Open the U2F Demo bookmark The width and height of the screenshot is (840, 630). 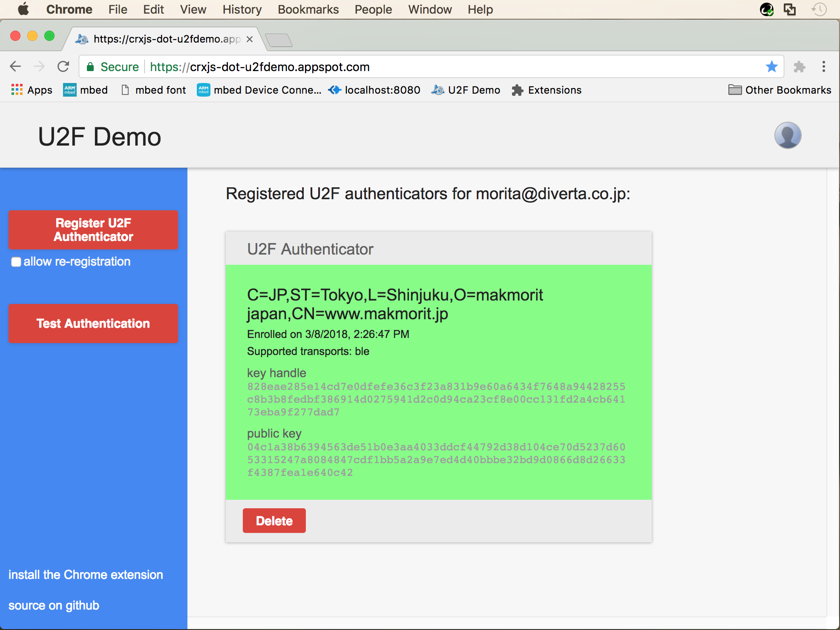pos(466,90)
